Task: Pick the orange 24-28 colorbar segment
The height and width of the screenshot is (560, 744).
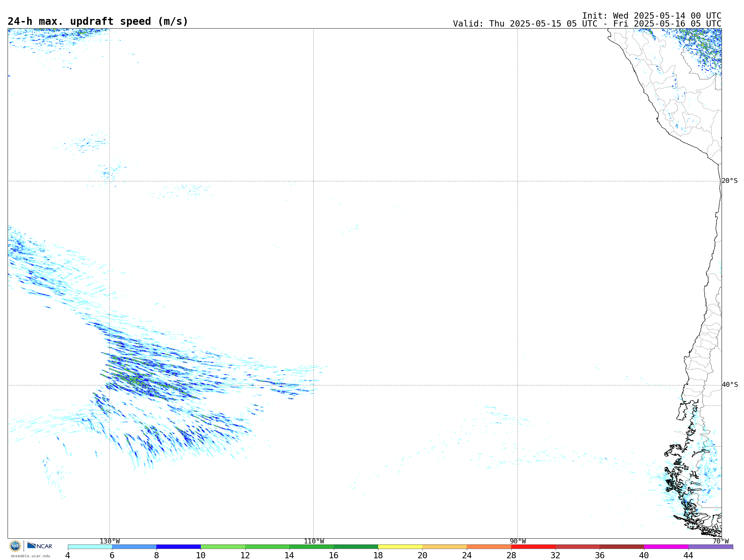Action: click(489, 547)
